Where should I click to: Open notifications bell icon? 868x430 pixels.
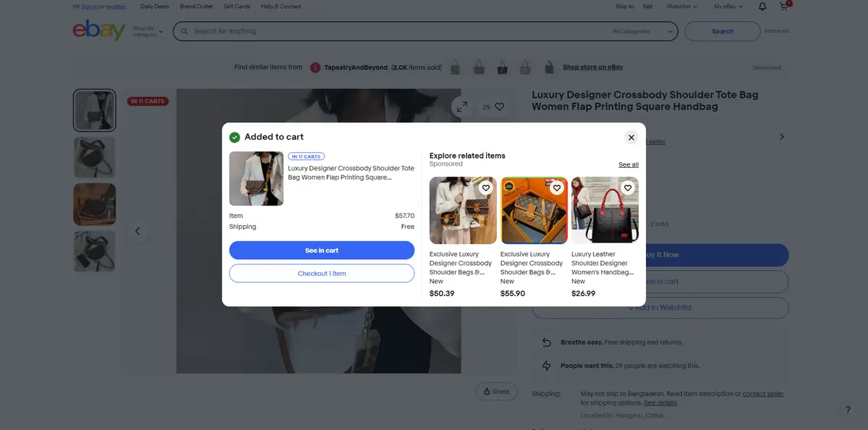(x=762, y=7)
